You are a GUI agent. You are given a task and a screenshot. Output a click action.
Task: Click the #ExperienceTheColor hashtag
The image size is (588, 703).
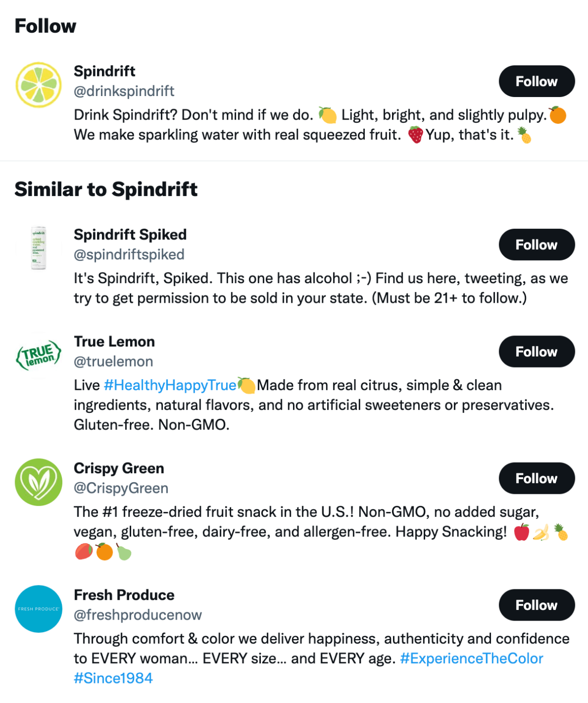coord(471,658)
